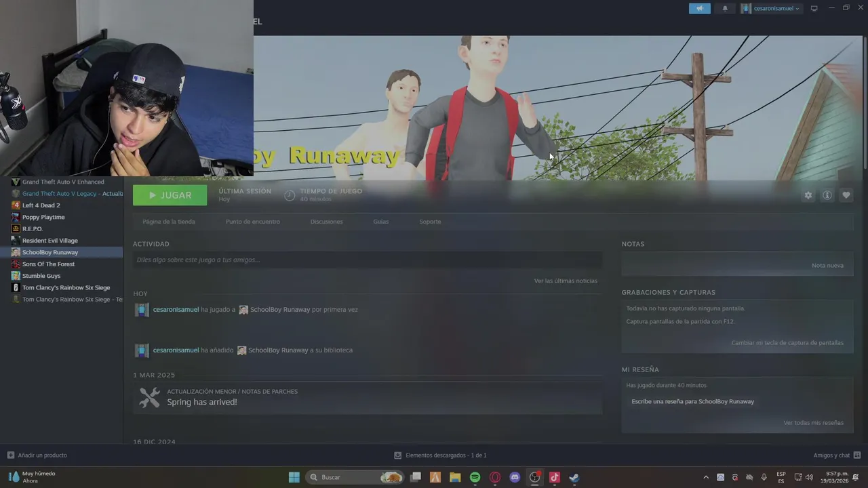The image size is (868, 488).
Task: Click Nota nueva button
Action: pos(827,265)
